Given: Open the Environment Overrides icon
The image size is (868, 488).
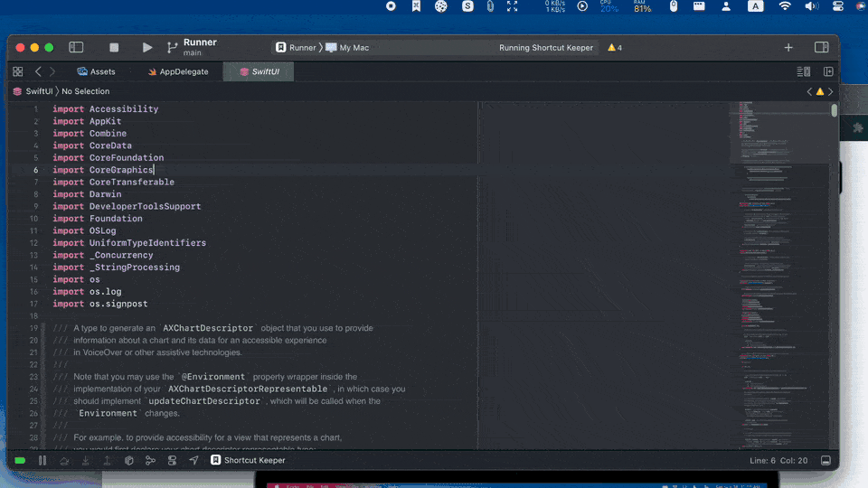Looking at the screenshot, I should click(x=172, y=460).
